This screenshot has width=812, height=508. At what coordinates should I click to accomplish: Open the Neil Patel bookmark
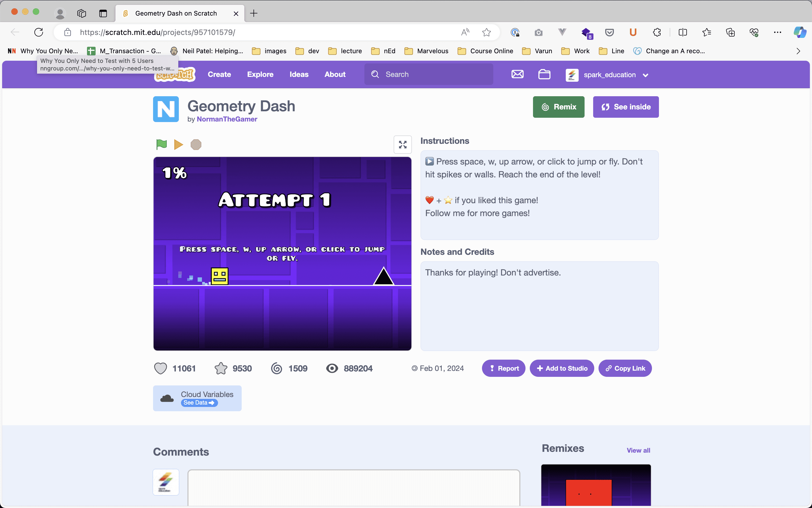tap(206, 51)
